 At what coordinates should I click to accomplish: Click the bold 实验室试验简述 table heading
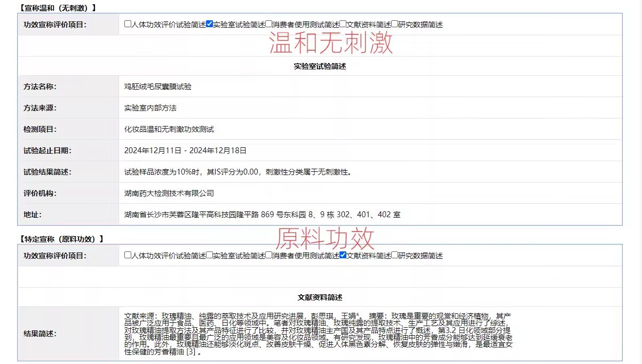click(320, 66)
